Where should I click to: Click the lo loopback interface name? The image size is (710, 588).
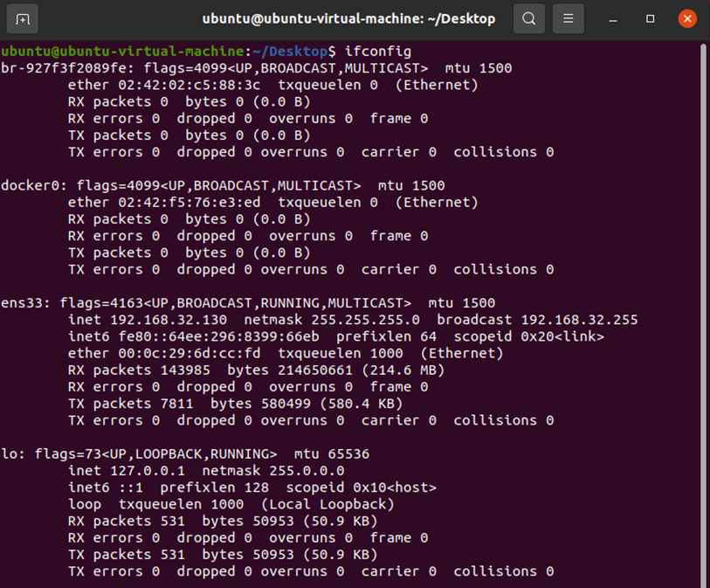(12, 454)
